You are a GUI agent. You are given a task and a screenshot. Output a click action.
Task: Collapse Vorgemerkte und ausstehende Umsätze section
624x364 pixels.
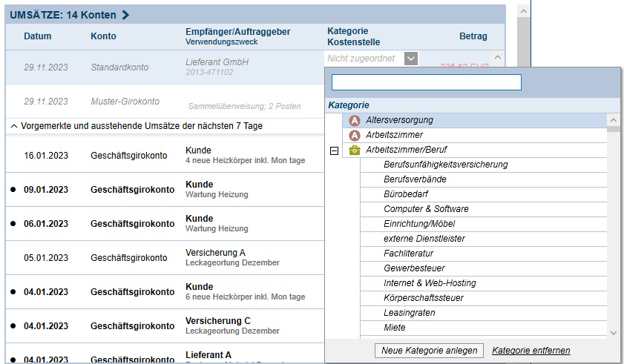tap(14, 126)
